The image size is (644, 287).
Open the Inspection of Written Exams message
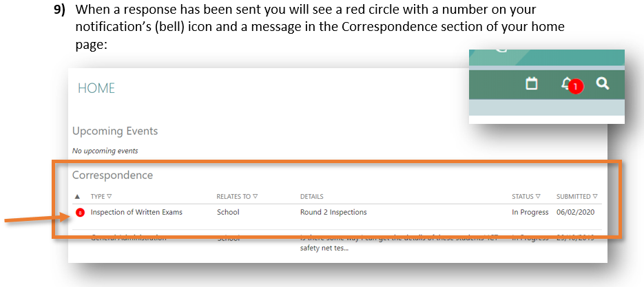[136, 212]
